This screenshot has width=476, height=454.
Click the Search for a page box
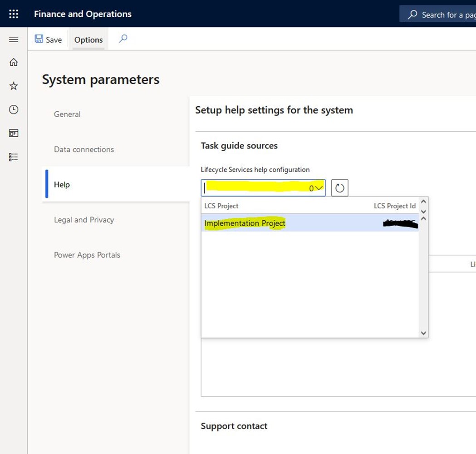click(440, 15)
